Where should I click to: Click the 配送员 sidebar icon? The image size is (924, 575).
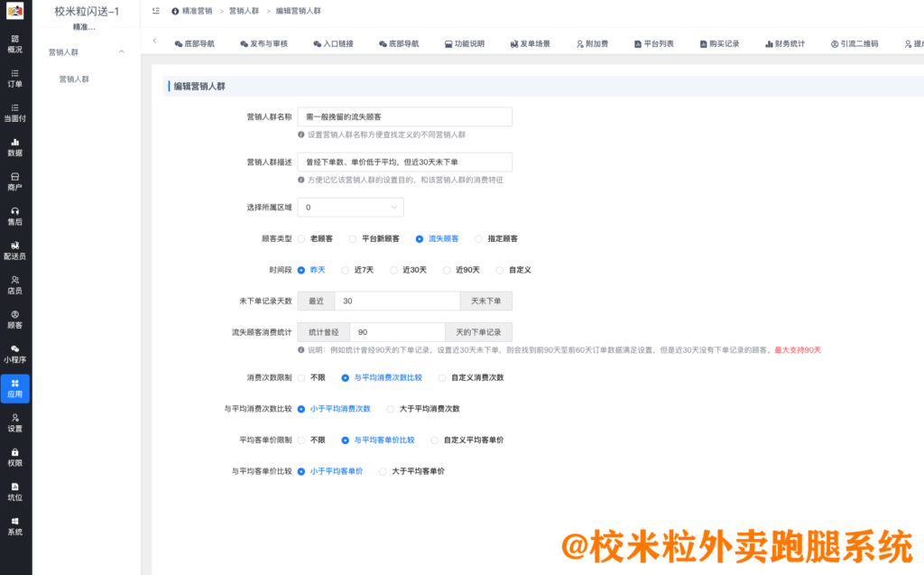coord(14,250)
